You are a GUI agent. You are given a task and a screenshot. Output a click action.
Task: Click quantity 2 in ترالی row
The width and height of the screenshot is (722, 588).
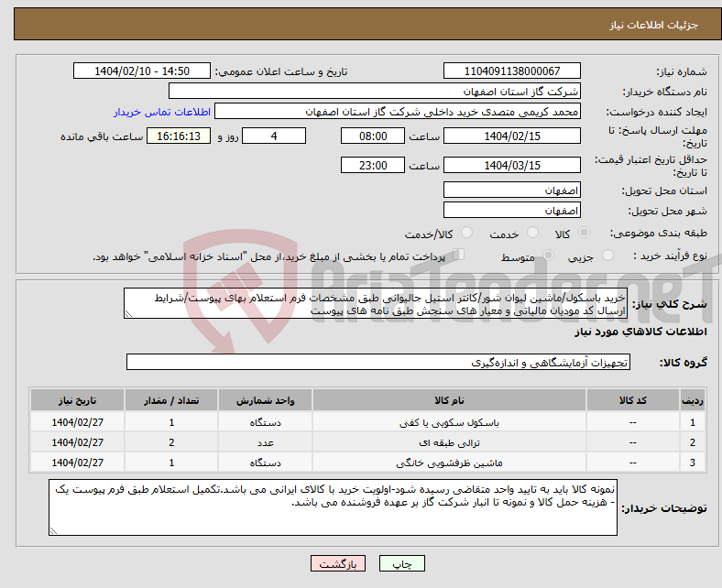click(171, 442)
